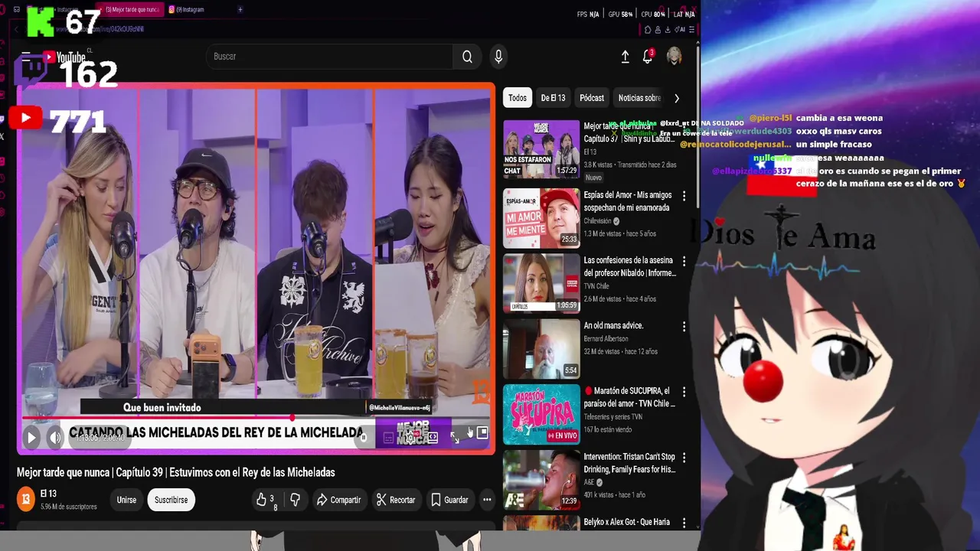Play the video with the play button

(31, 438)
